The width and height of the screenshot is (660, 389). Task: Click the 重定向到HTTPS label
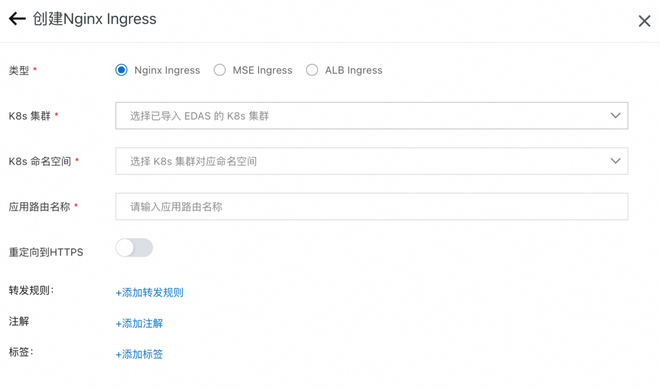[x=46, y=252]
